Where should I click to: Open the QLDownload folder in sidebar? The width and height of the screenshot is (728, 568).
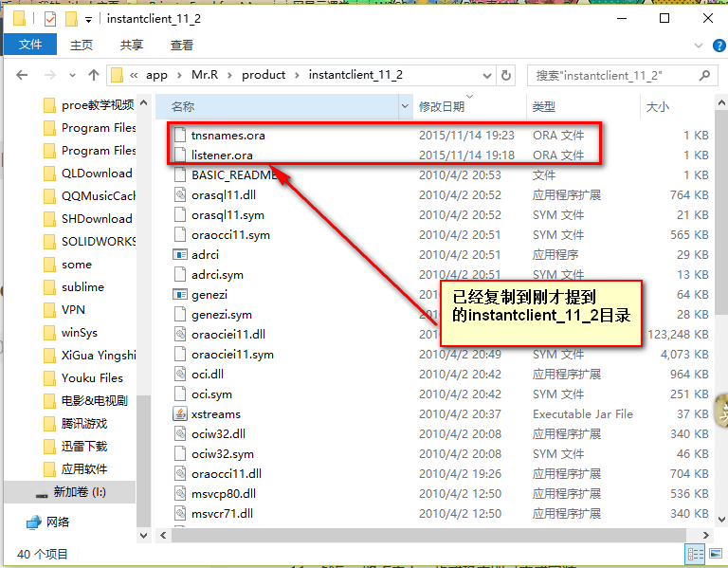[88, 174]
